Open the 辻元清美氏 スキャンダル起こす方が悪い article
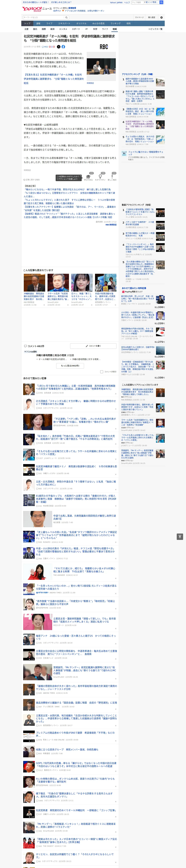186x868 pixels. click(76, 402)
